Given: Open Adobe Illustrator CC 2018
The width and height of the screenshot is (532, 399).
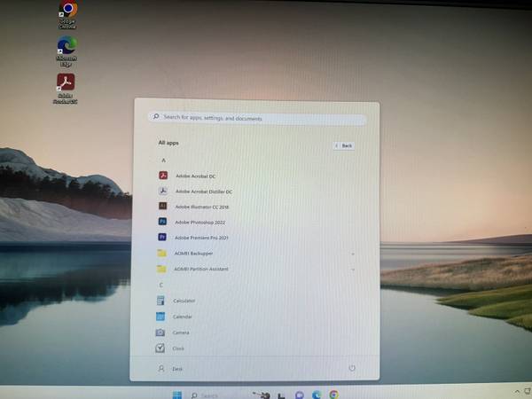Looking at the screenshot, I should 201,207.
